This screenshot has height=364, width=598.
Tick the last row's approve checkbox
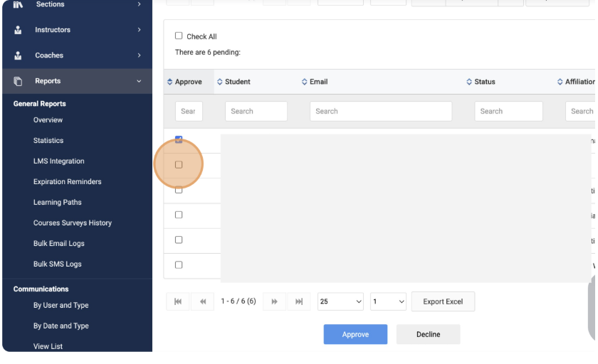179,264
